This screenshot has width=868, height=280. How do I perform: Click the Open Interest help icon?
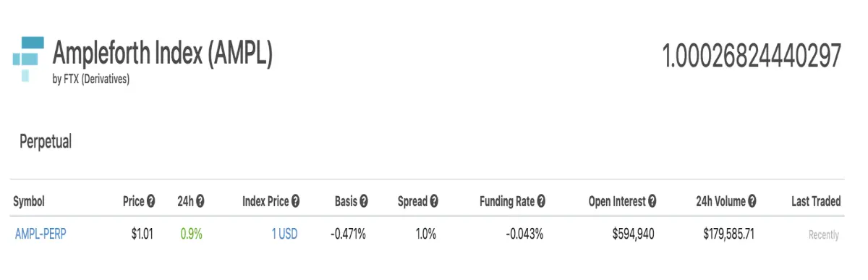click(x=652, y=202)
